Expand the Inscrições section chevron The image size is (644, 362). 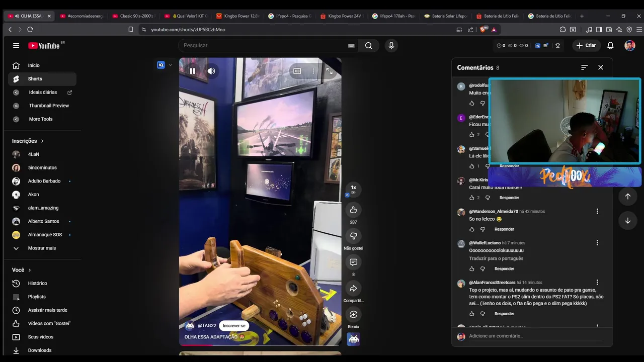click(42, 141)
